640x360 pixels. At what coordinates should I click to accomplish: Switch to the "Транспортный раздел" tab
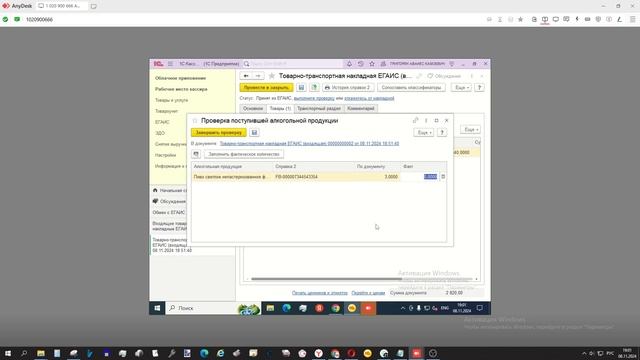pyautogui.click(x=319, y=109)
